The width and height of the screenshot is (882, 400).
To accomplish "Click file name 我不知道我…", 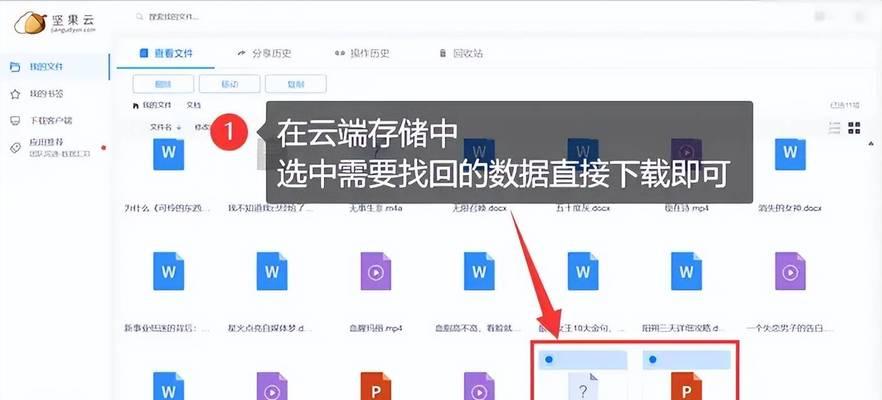I will pos(270,208).
